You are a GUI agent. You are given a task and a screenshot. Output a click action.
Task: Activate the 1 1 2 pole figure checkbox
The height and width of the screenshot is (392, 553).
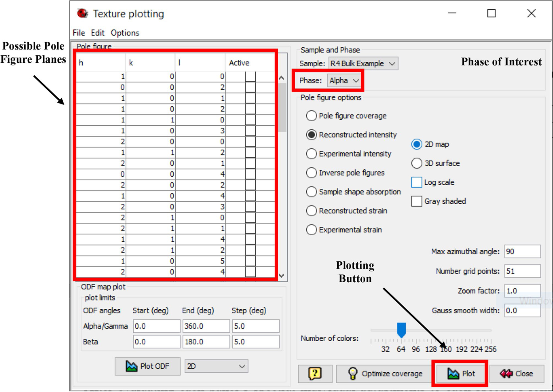pyautogui.click(x=250, y=153)
